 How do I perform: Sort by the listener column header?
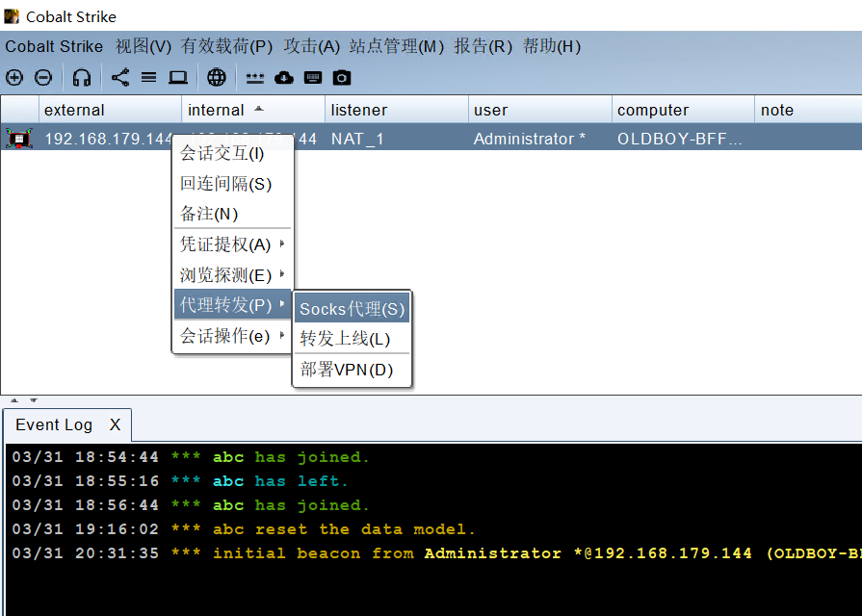tap(397, 110)
